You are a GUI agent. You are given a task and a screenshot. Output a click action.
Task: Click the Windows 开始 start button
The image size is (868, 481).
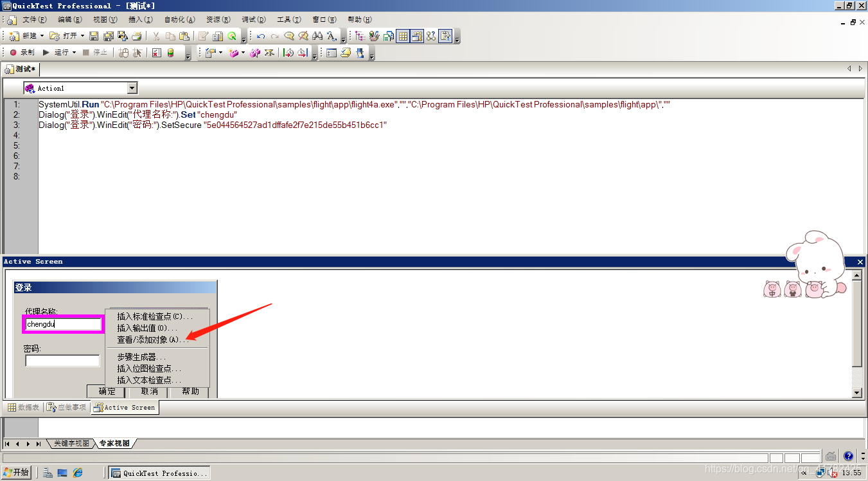pyautogui.click(x=16, y=473)
